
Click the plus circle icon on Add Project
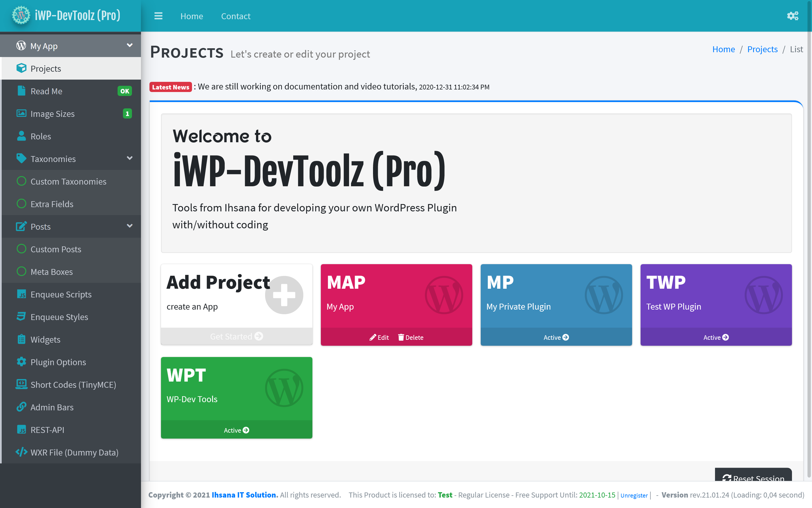(284, 295)
